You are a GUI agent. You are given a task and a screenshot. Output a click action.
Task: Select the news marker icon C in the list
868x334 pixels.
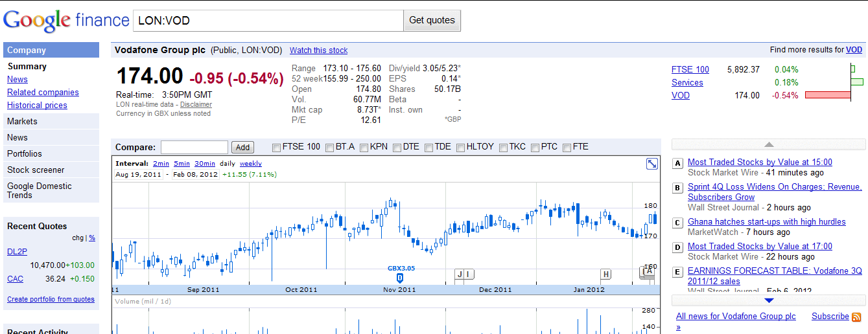point(678,223)
